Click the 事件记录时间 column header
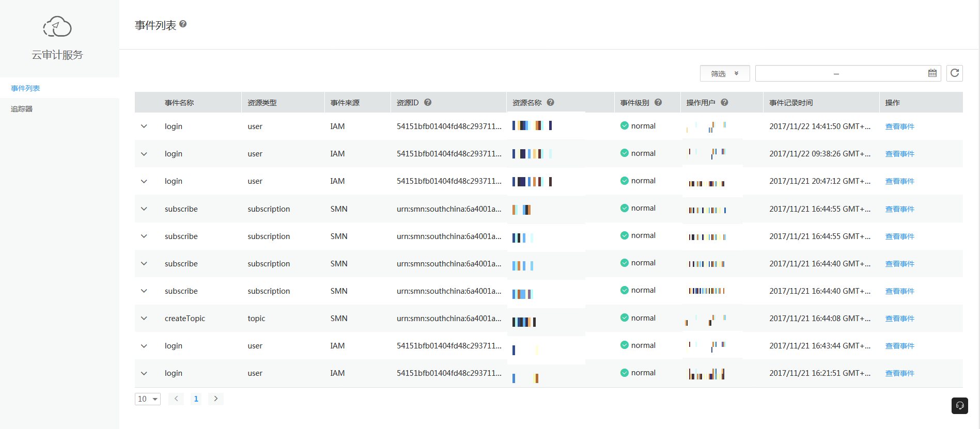The width and height of the screenshot is (980, 429). [791, 103]
